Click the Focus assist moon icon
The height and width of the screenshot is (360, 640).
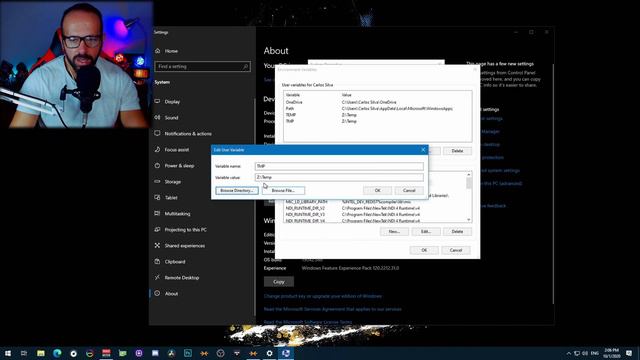158,149
